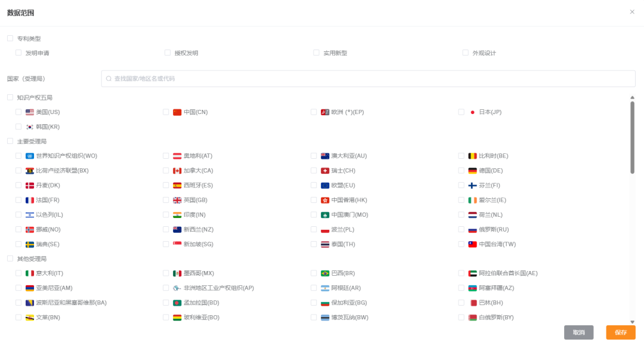The width and height of the screenshot is (644, 348).
Task: Click the Denmark (DK) flag icon
Action: pos(30,186)
